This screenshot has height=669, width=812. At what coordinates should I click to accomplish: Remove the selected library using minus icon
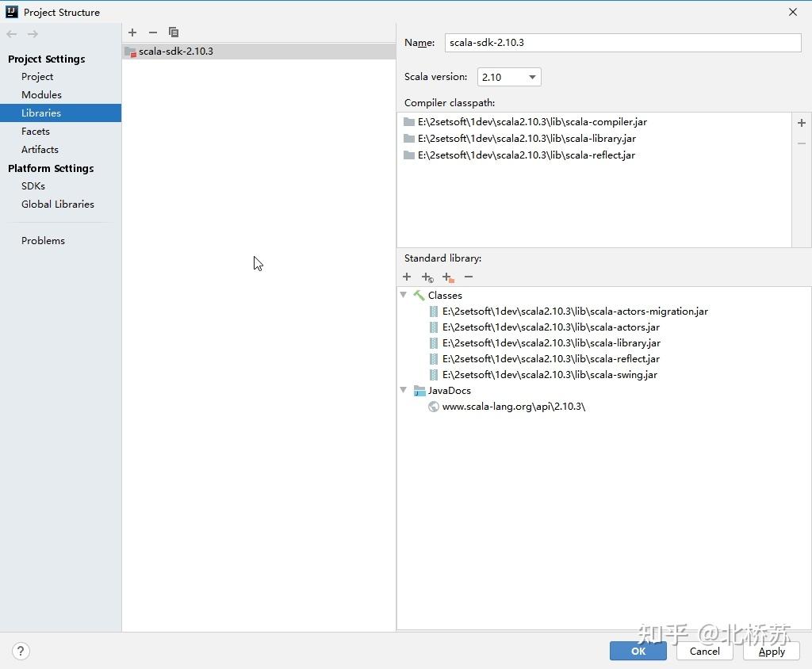(x=153, y=32)
